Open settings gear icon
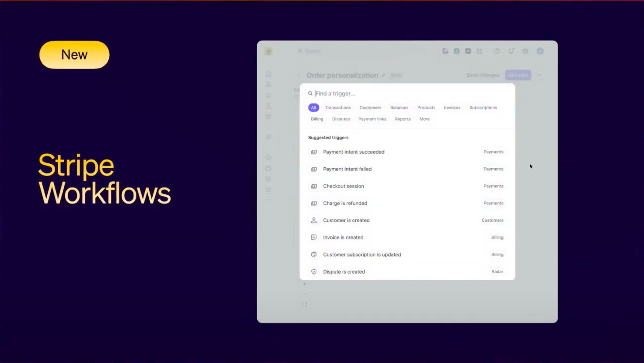 point(525,51)
